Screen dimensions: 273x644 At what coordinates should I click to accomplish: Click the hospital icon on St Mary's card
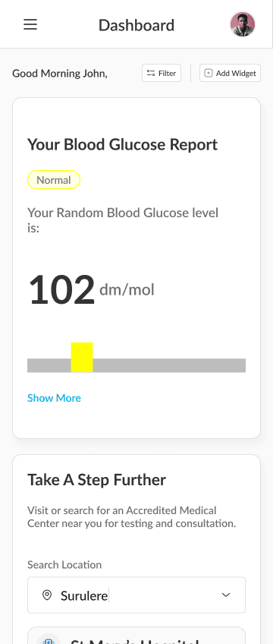coord(49,640)
